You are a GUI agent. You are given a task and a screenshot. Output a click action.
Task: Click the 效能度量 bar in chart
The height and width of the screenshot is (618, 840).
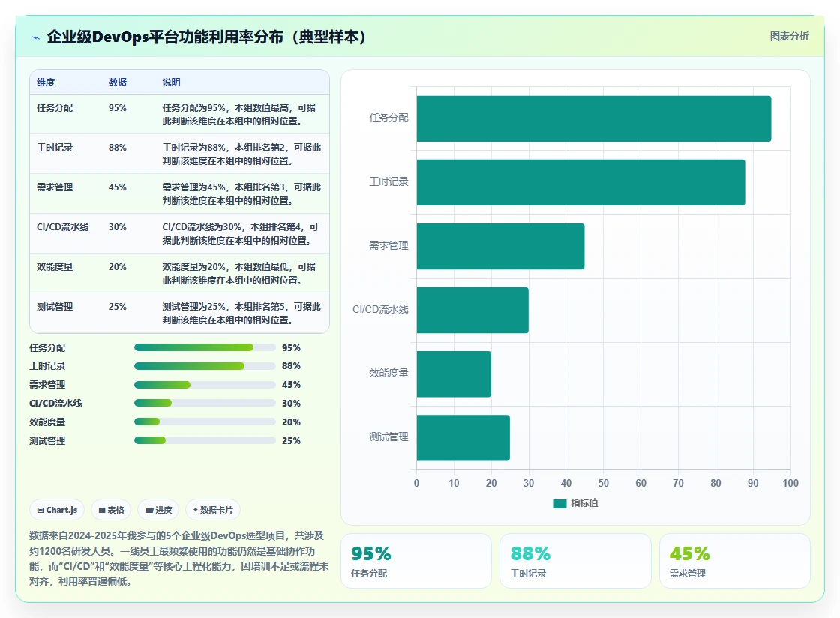[454, 373]
